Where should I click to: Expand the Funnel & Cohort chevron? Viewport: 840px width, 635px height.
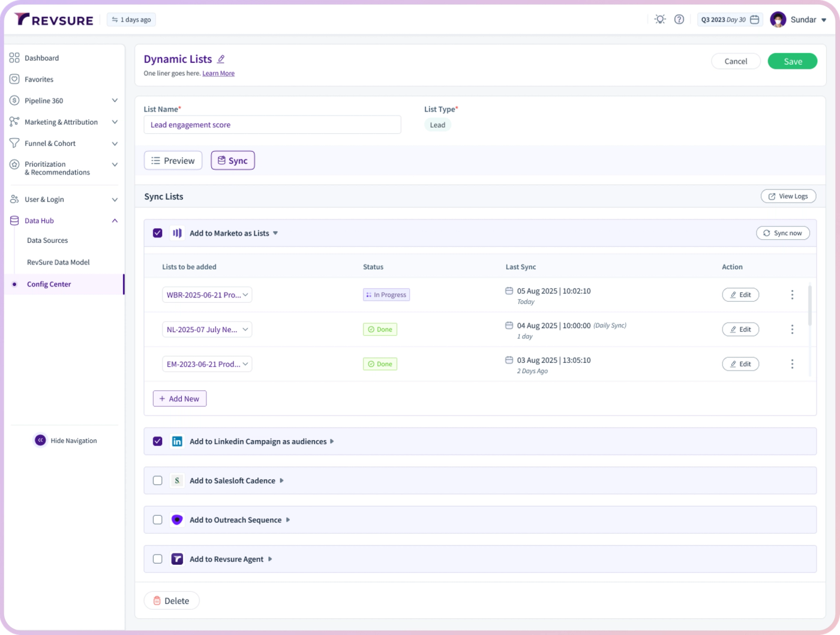pyautogui.click(x=115, y=143)
